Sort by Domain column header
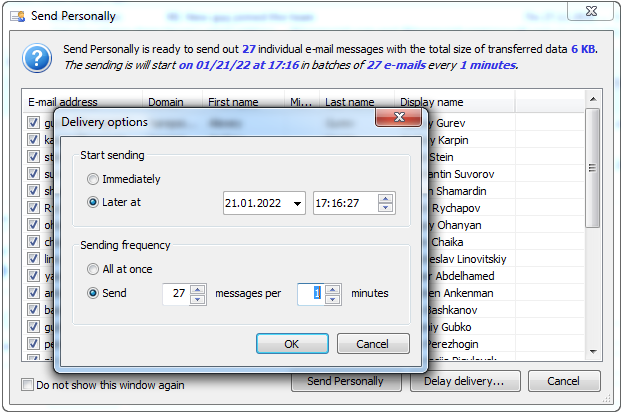The width and height of the screenshot is (623, 414). pos(172,102)
